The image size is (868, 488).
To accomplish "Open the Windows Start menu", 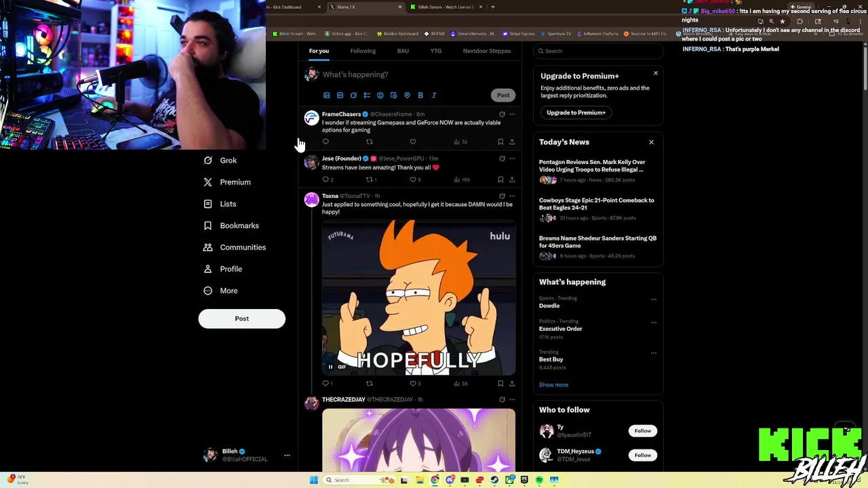I will (x=313, y=480).
